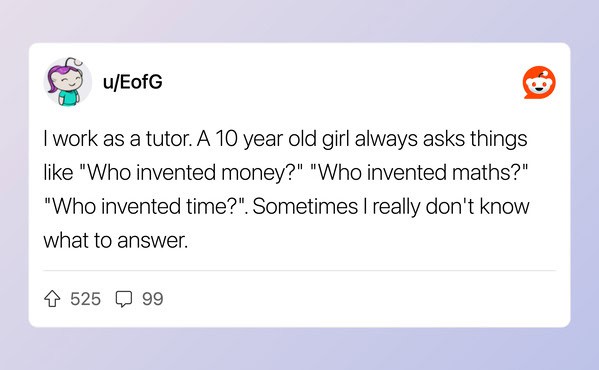The image size is (599, 370).
Task: Open comments via the speech bubble icon
Action: [124, 299]
